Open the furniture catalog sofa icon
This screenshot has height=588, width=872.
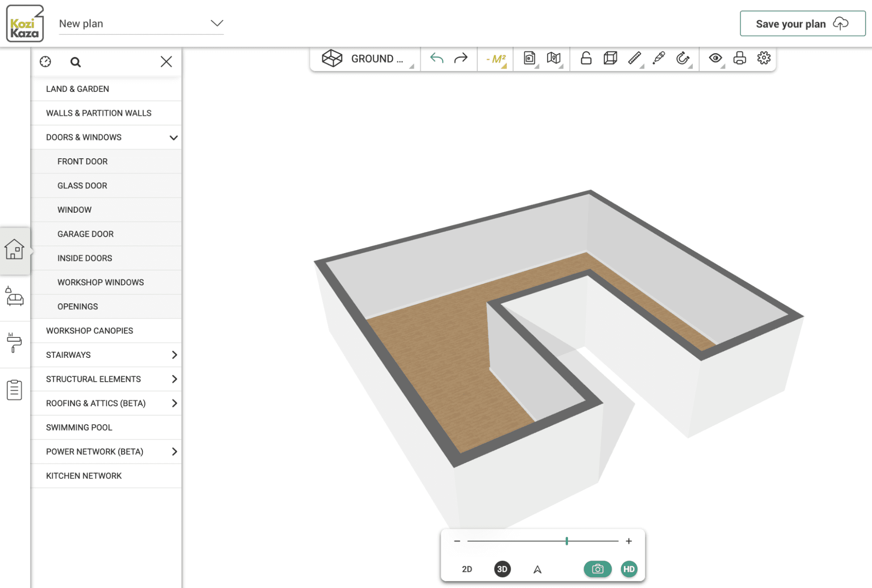pyautogui.click(x=15, y=298)
